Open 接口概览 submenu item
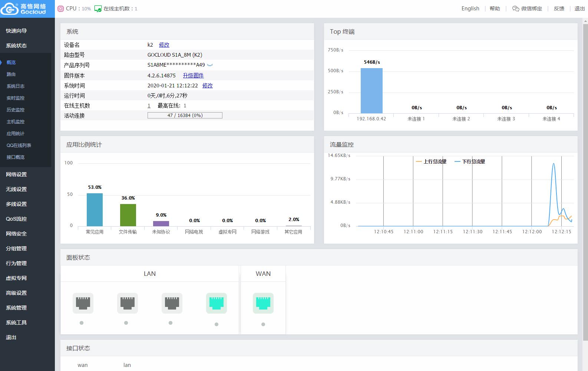 pos(16,157)
